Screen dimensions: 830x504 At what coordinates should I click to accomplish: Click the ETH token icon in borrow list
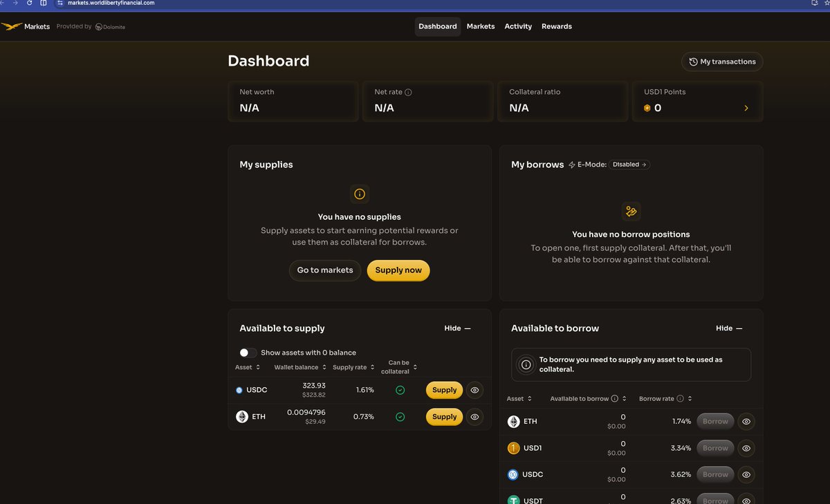(x=513, y=421)
